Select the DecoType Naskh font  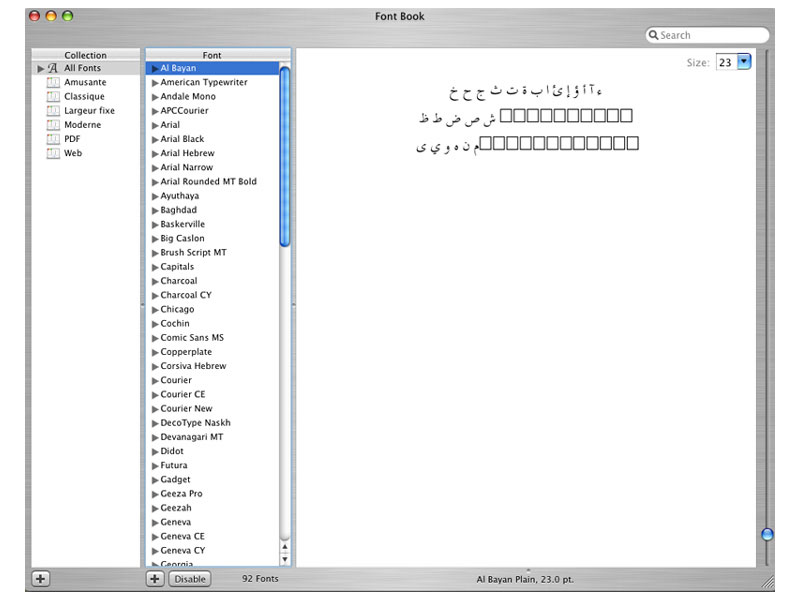195,423
